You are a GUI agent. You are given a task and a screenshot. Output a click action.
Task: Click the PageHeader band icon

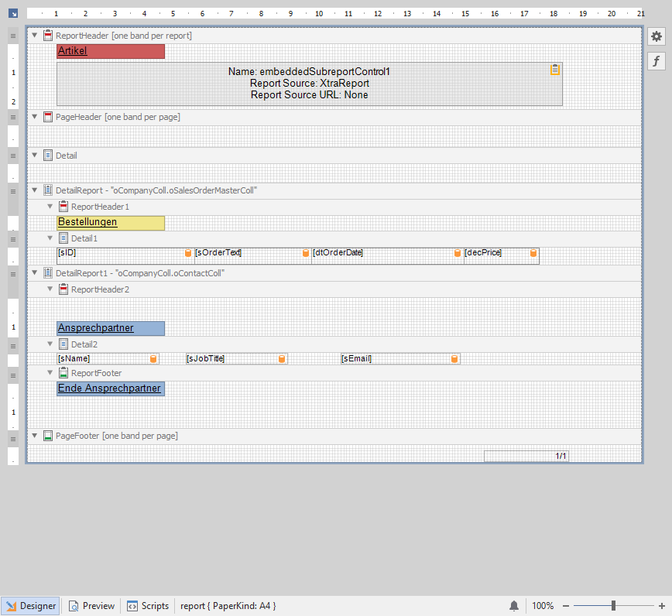48,117
